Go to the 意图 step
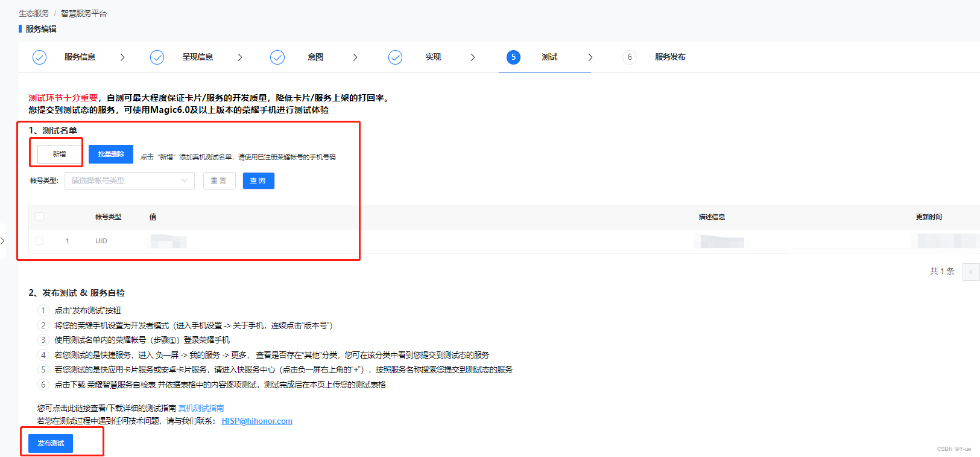Screen dimensions: 980x457 coord(315,57)
